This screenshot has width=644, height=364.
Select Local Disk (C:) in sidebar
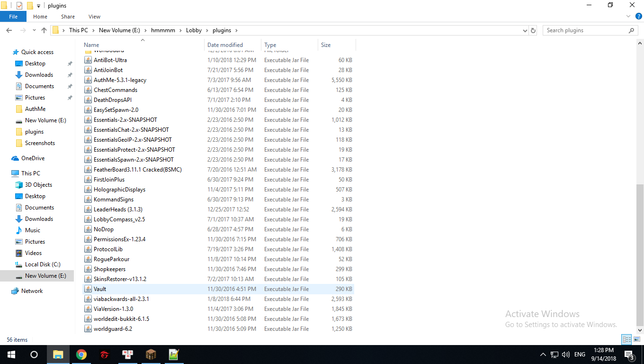pos(43,264)
